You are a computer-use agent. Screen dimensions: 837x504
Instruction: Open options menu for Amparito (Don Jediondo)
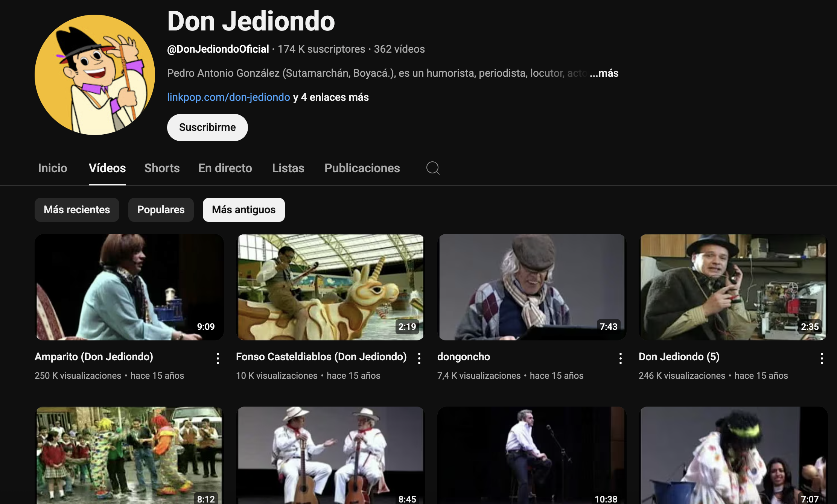218,358
